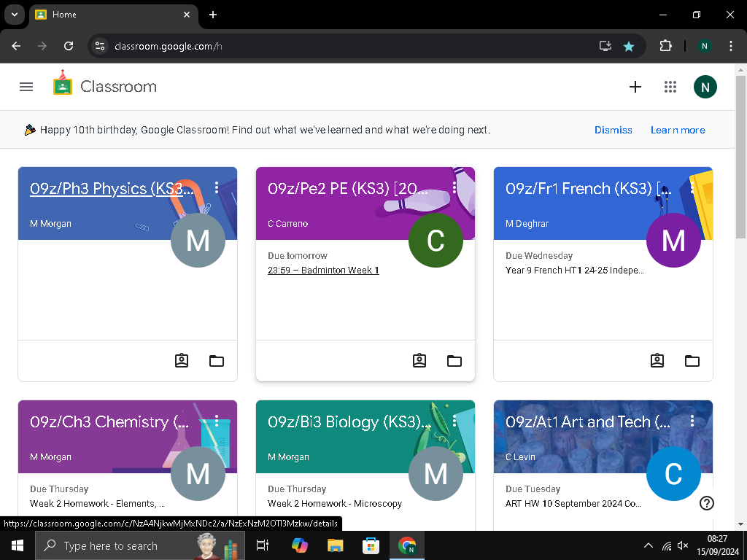Open the Google account N avatar in Classroom
The image size is (747, 560).
pos(705,87)
